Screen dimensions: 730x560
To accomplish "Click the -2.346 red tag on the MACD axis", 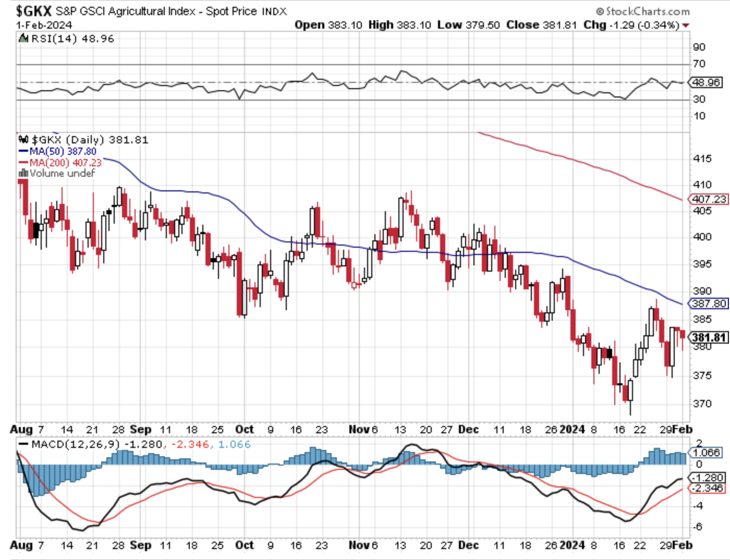I will coord(707,488).
